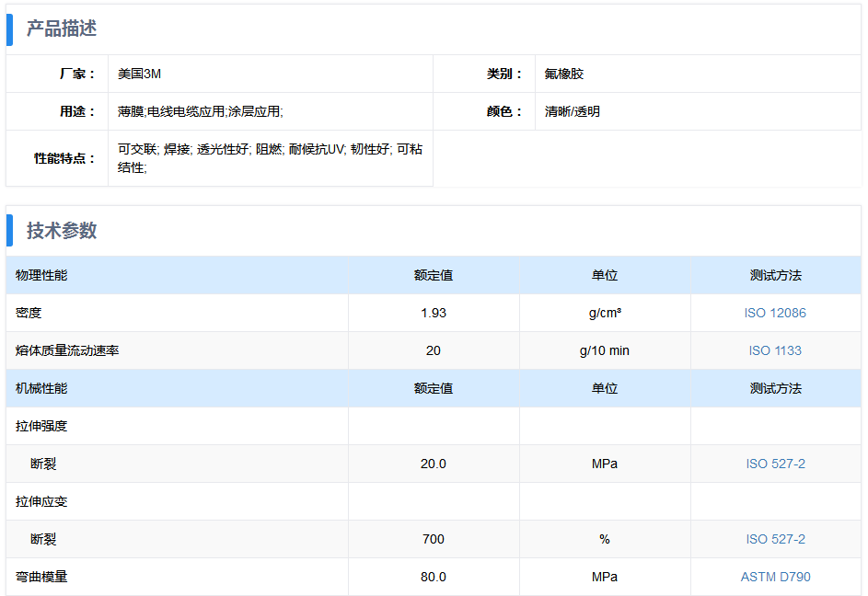868x596 pixels.
Task: Click the 物理性能 table header
Action: pos(41,275)
